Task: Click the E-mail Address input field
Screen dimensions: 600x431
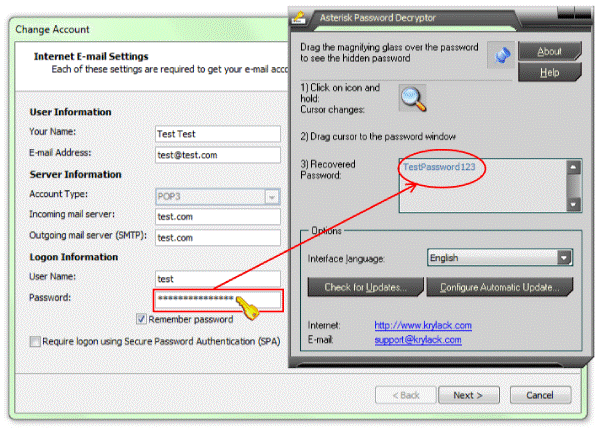Action: [218, 155]
